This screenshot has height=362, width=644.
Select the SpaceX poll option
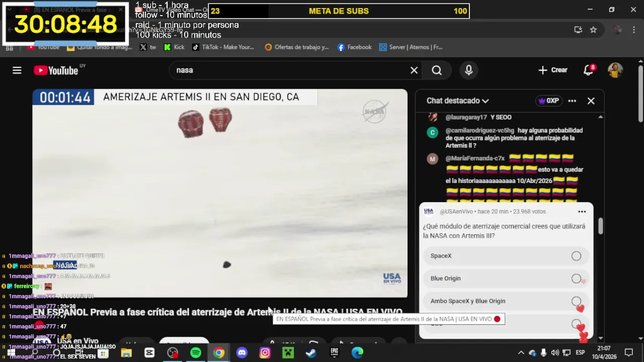click(x=506, y=256)
